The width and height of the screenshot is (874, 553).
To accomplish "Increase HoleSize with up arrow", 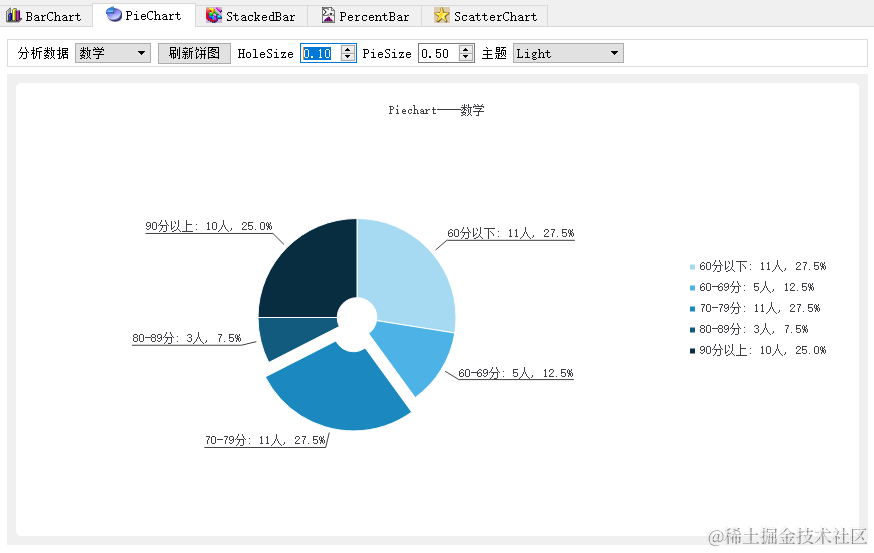I will [x=348, y=49].
